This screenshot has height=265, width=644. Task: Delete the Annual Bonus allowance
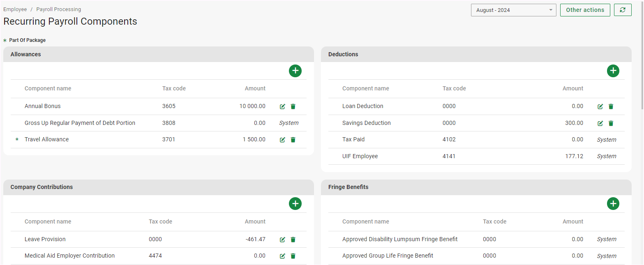pyautogui.click(x=293, y=106)
